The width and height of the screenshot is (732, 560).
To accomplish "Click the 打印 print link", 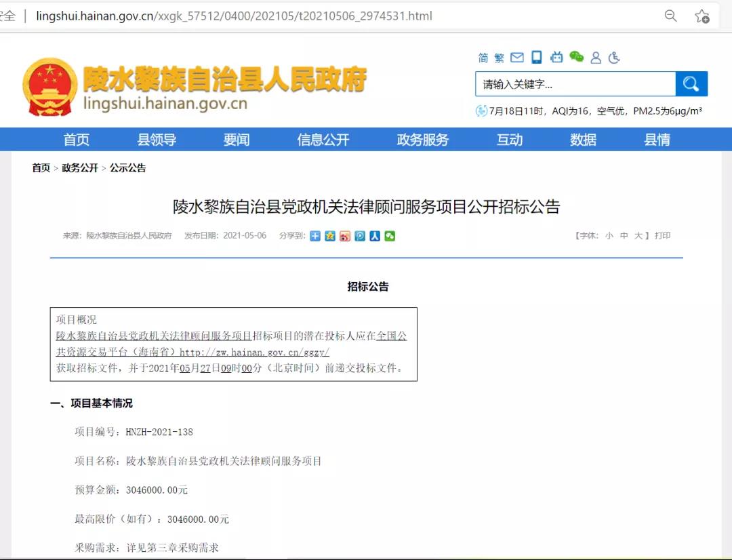I will [x=662, y=235].
